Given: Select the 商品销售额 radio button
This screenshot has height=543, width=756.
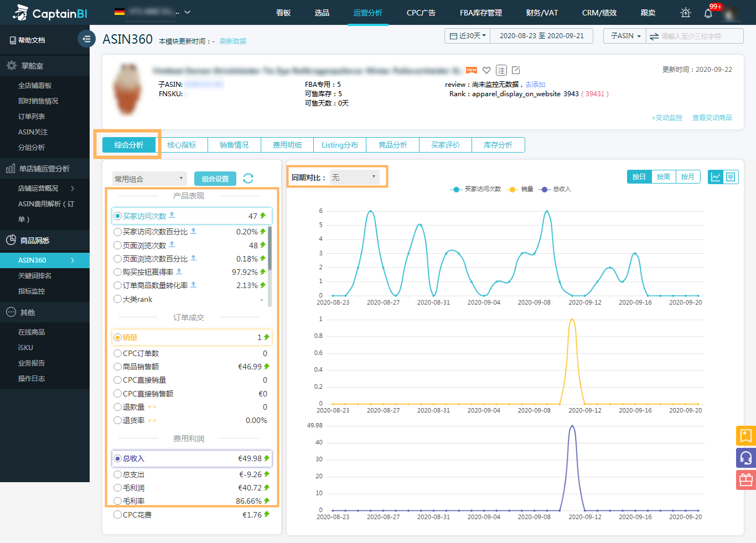Looking at the screenshot, I should (x=117, y=367).
